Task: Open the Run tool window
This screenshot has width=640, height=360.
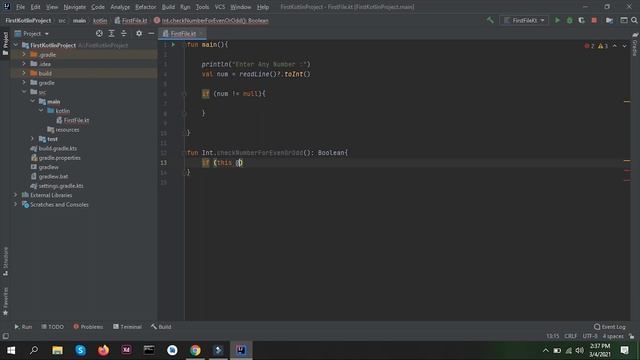Action: point(23,327)
